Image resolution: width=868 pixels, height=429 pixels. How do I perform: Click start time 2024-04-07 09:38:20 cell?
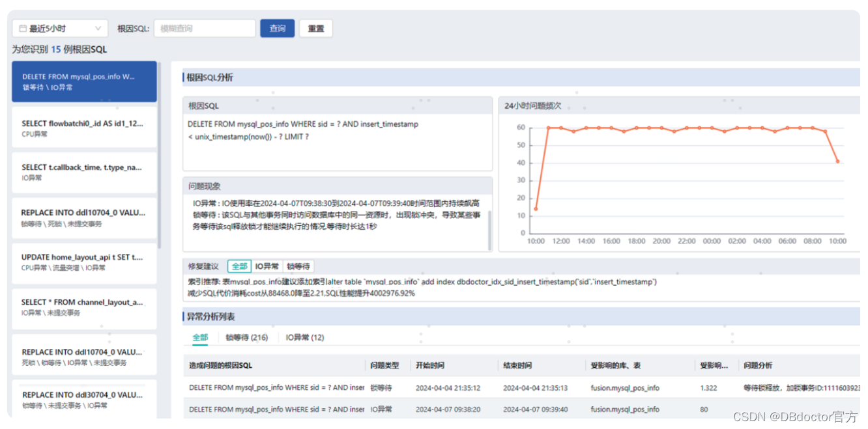pyautogui.click(x=448, y=409)
